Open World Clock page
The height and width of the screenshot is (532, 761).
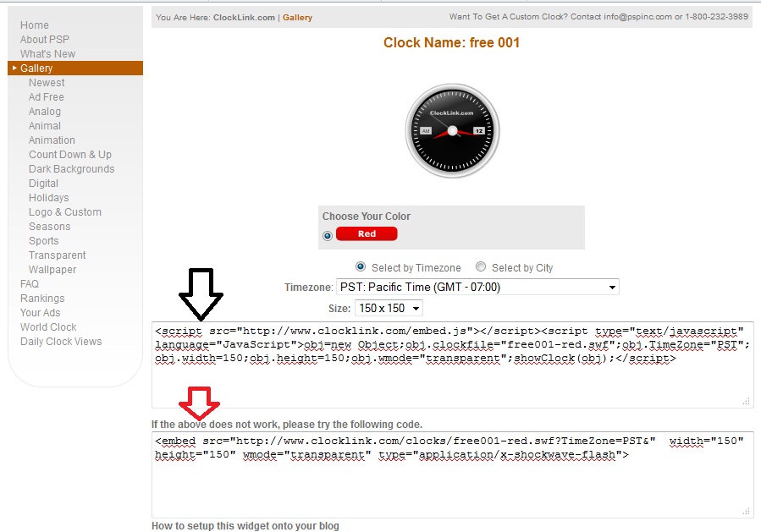[48, 326]
